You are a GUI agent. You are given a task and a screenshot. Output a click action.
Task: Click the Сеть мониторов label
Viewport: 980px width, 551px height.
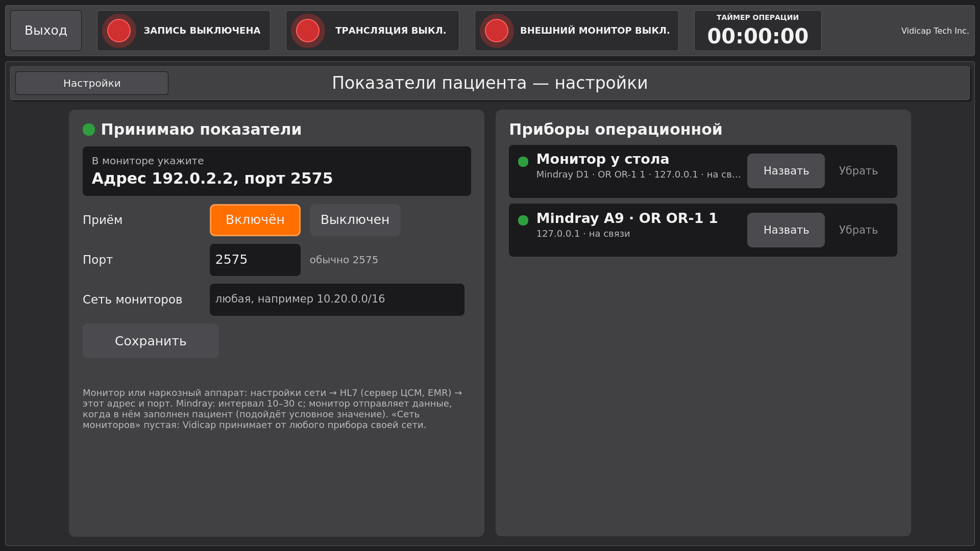pyautogui.click(x=133, y=299)
